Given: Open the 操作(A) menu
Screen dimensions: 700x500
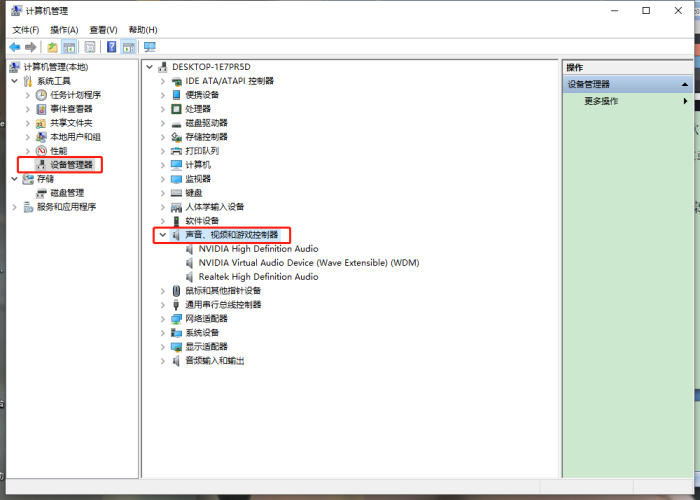Looking at the screenshot, I should click(x=64, y=30).
